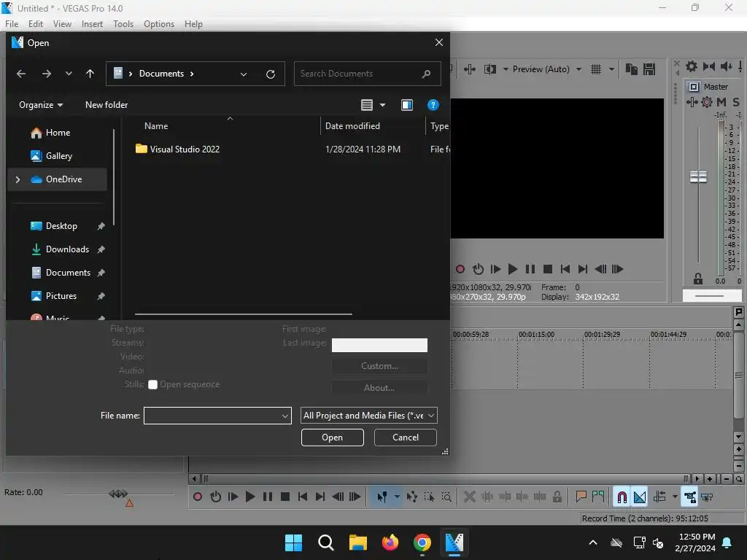Viewport: 747px width, 560px height.
Task: Click the preview Overlays grid icon
Action: click(x=596, y=69)
